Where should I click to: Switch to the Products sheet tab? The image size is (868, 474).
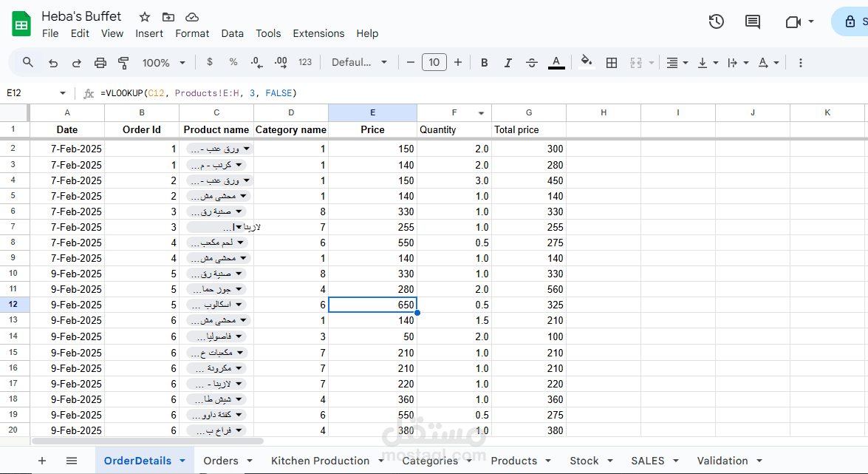pyautogui.click(x=513, y=461)
